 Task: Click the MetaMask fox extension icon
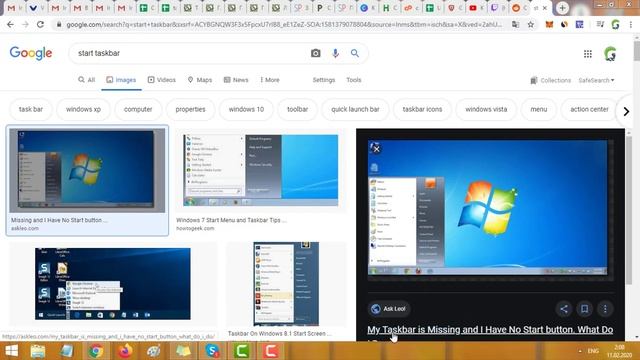(549, 24)
